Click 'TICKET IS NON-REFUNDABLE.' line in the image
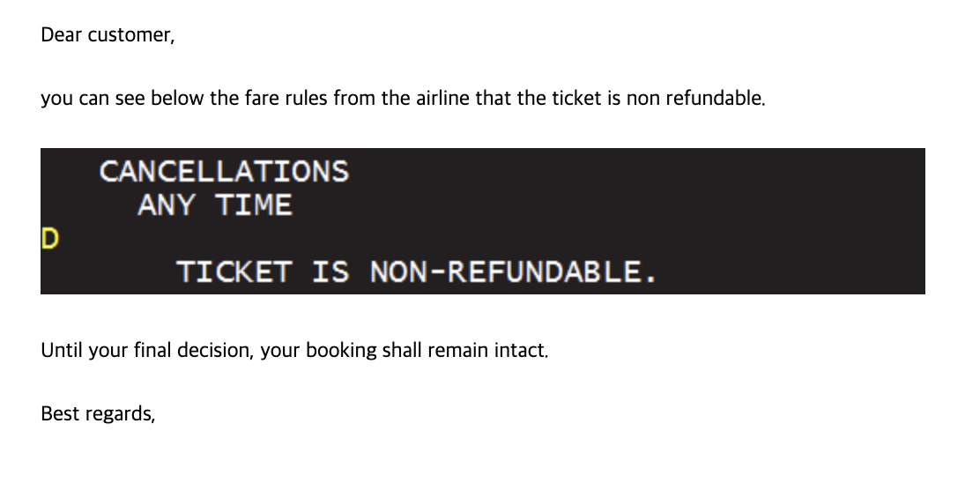 pyautogui.click(x=416, y=271)
